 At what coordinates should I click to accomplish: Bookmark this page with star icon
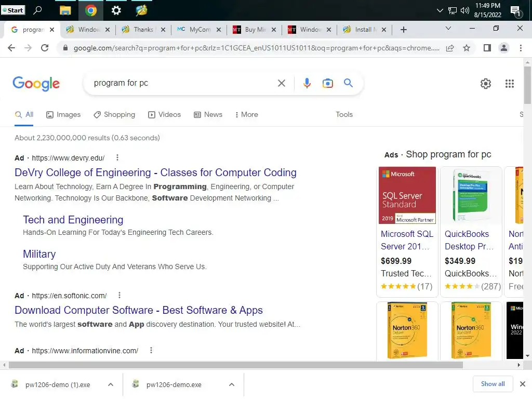tap(467, 48)
